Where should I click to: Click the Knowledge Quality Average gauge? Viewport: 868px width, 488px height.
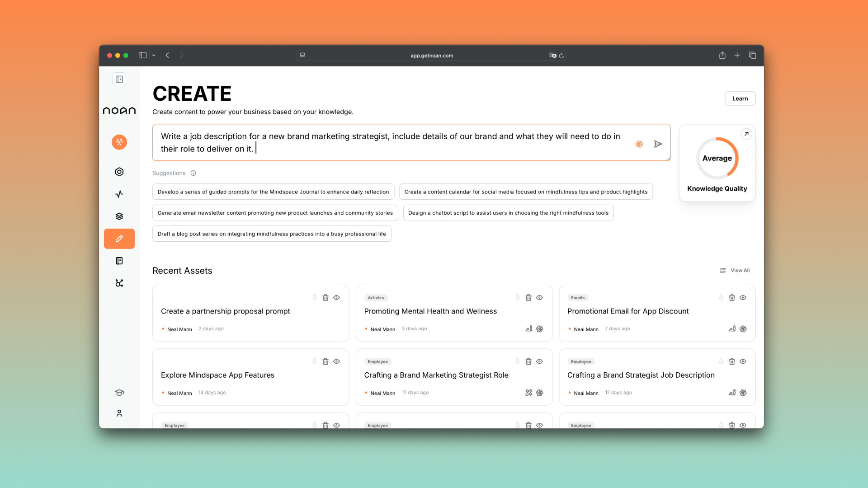[x=717, y=158]
